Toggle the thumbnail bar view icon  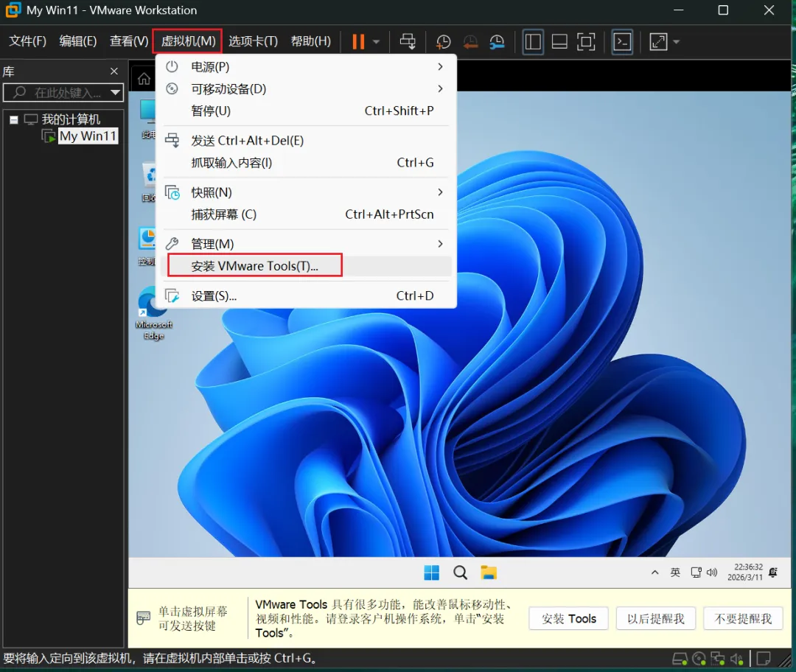click(559, 41)
